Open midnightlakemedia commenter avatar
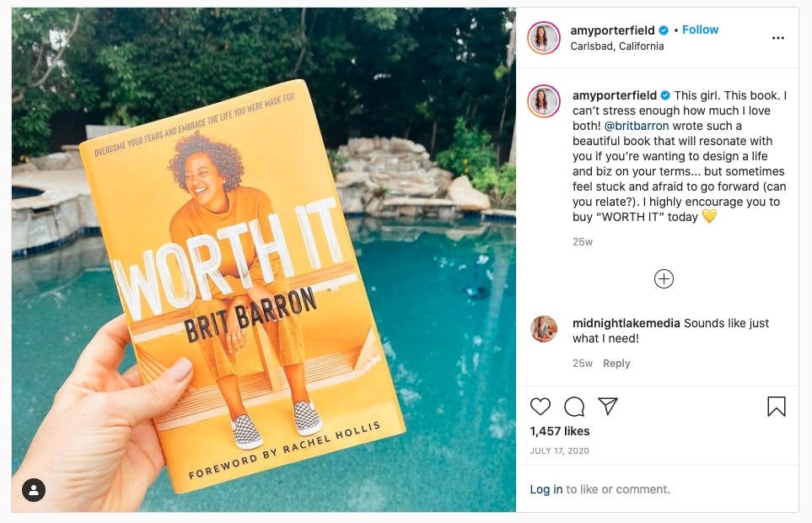The height and width of the screenshot is (523, 812). [x=544, y=329]
